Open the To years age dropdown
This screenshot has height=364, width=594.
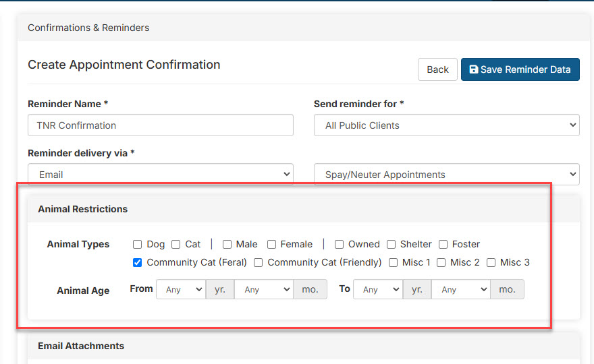[378, 289]
